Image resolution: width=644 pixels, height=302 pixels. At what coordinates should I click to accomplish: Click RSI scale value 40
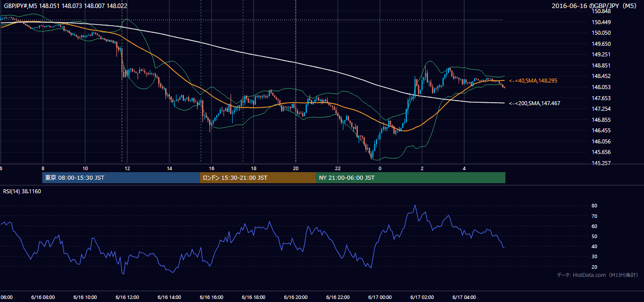[594, 246]
